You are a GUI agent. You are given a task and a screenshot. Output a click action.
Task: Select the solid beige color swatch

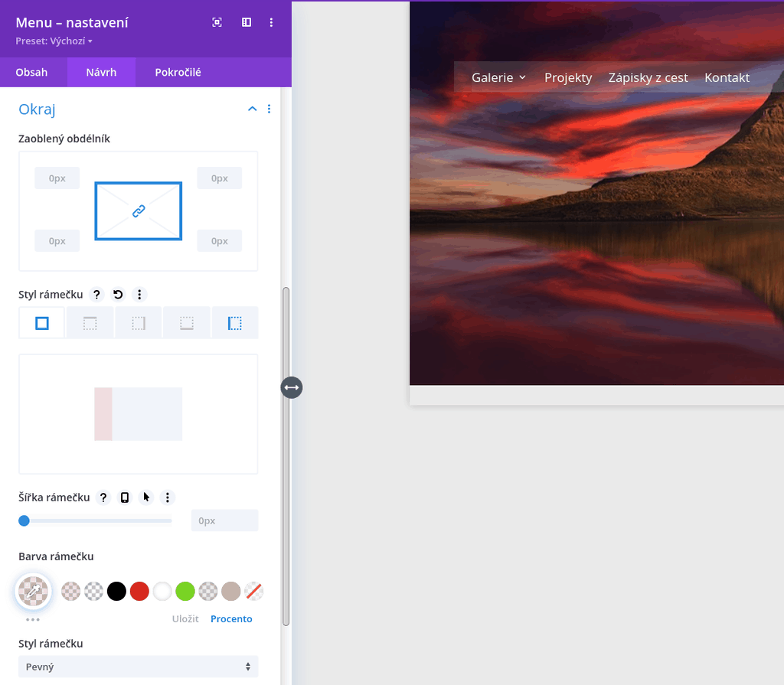231,591
